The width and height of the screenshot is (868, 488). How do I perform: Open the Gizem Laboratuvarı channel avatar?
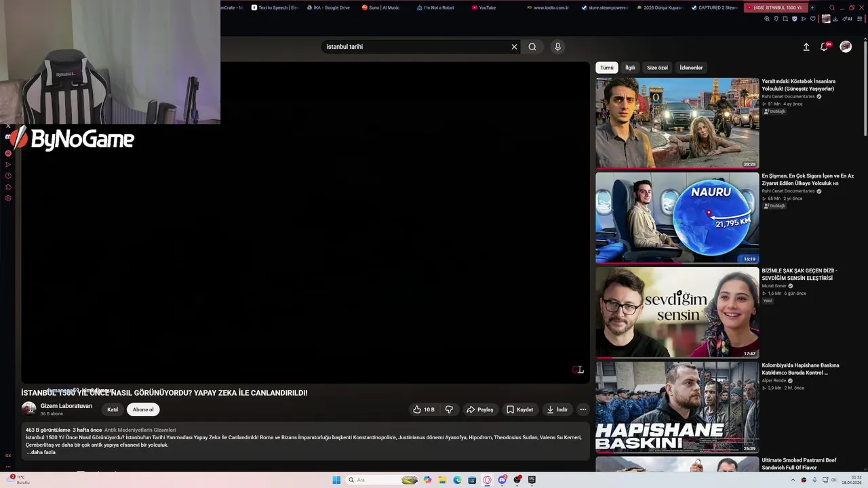click(x=29, y=409)
